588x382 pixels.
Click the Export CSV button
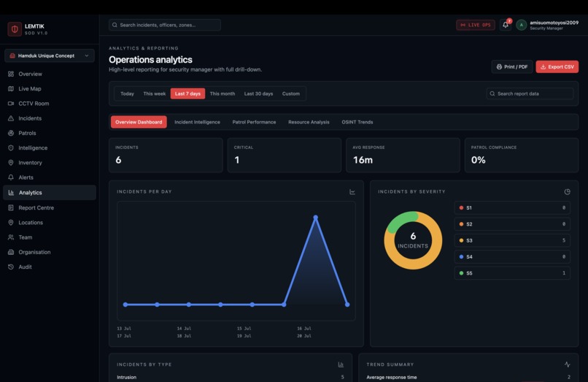pyautogui.click(x=557, y=67)
